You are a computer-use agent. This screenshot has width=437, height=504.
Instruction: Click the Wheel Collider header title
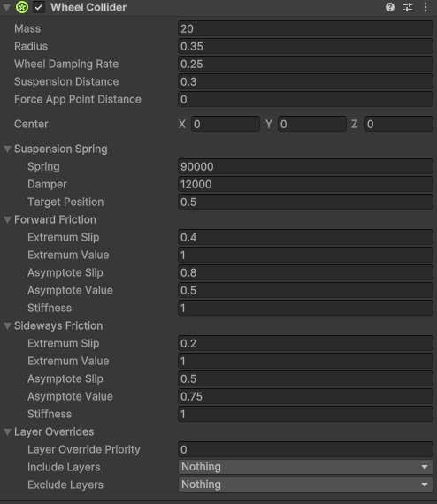[x=88, y=7]
